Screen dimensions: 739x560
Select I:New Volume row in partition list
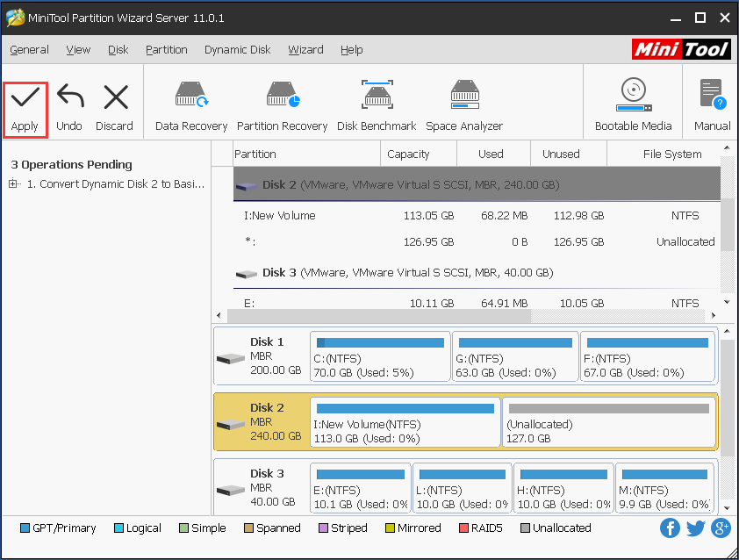pyautogui.click(x=477, y=216)
